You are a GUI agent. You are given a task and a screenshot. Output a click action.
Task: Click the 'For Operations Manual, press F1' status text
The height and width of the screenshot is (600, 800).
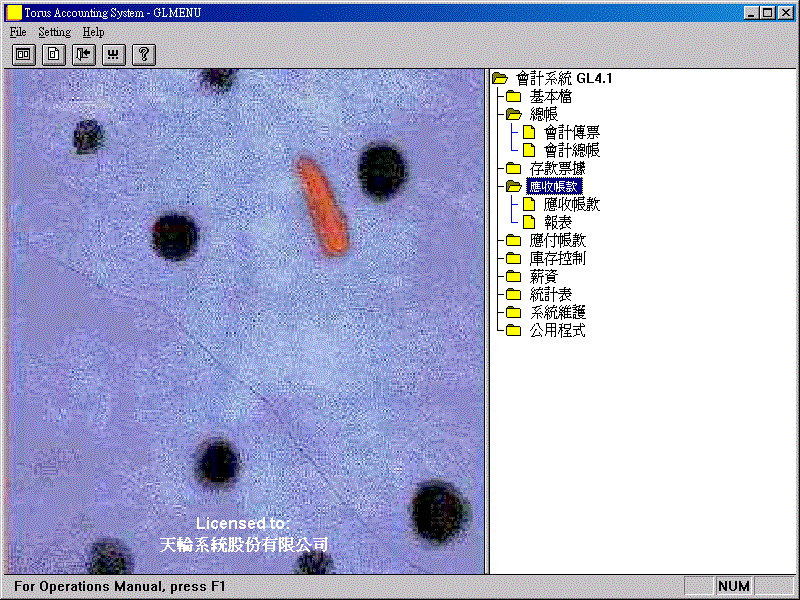pos(119,586)
